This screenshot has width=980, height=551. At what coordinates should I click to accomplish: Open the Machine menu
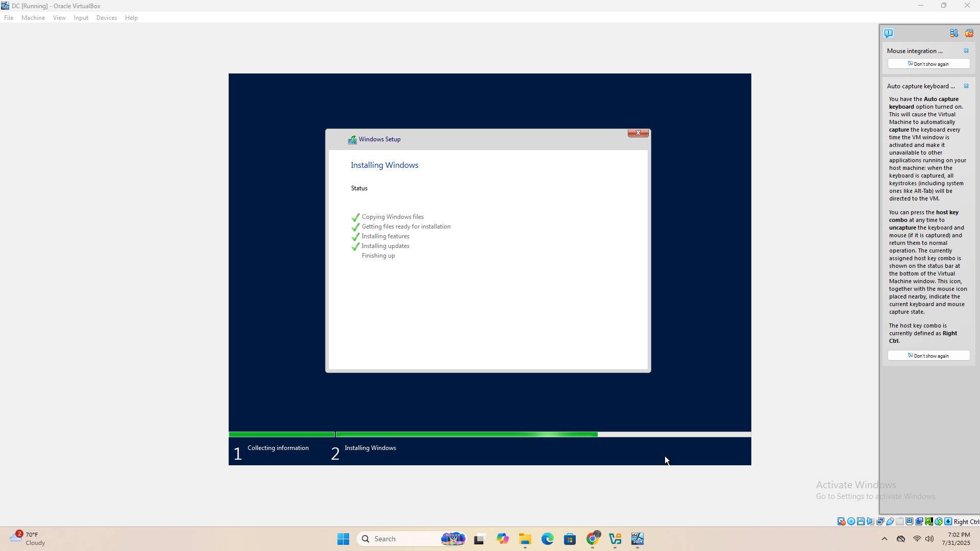[33, 18]
